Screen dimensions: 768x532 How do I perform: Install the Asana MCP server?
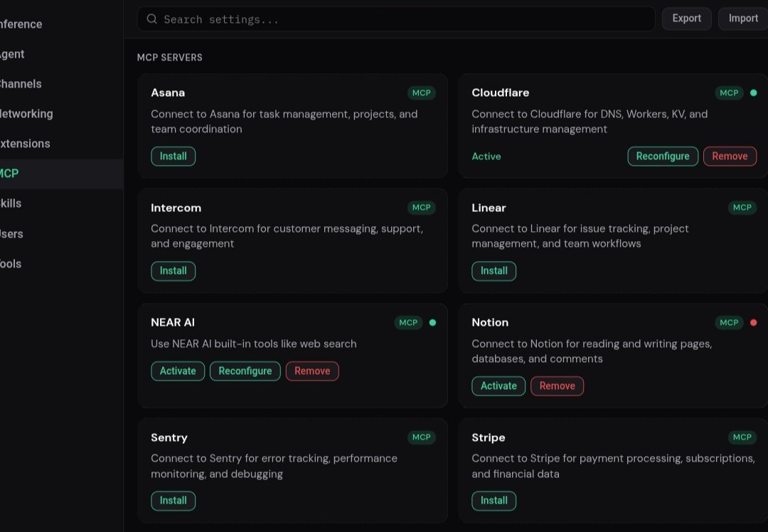[x=173, y=156]
